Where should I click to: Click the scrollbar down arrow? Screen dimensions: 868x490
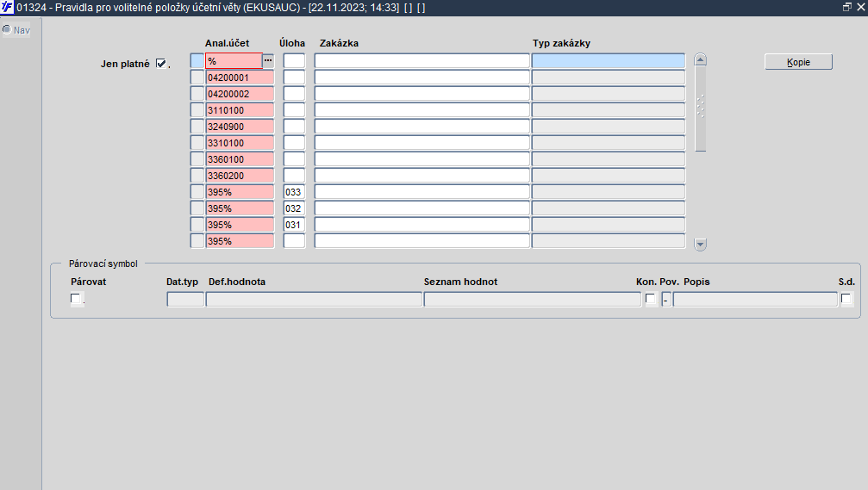click(700, 244)
